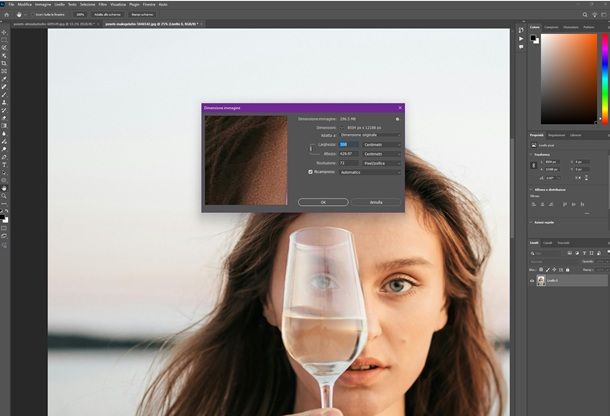Click flip vertical icon in Trasforma
Image resolution: width=610 pixels, height=416 pixels.
[586, 178]
